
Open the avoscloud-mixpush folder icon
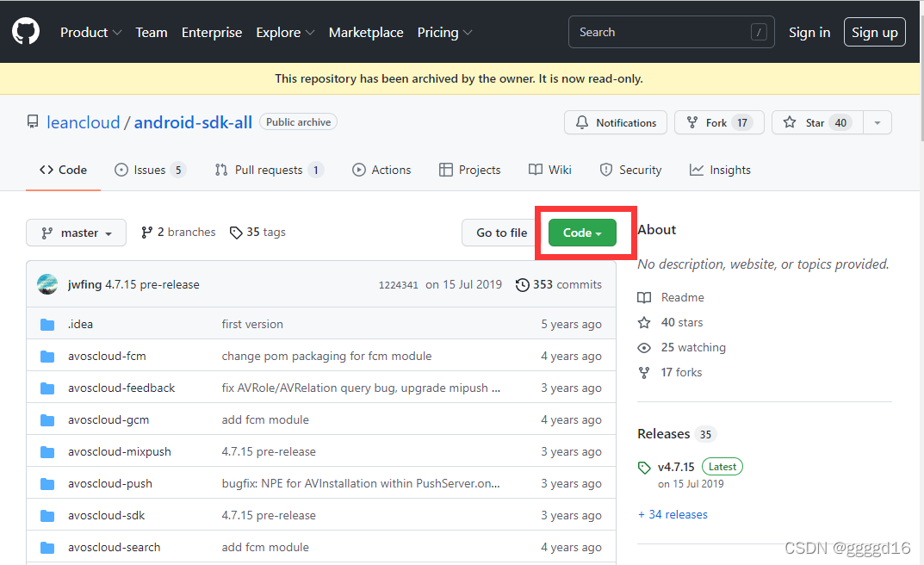tap(47, 452)
